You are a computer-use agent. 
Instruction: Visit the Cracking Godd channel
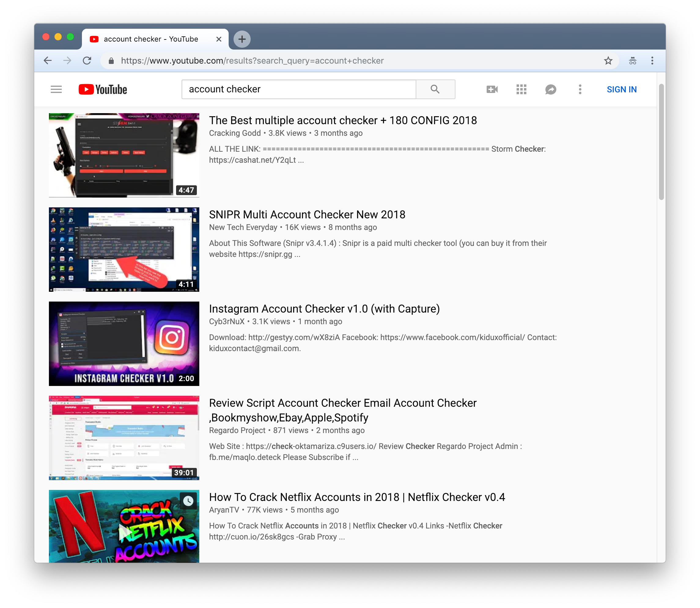click(x=235, y=133)
